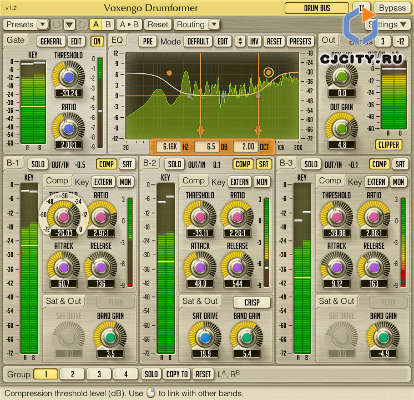414x400 pixels.
Task: Click the Gate EDIT button
Action: coord(76,41)
